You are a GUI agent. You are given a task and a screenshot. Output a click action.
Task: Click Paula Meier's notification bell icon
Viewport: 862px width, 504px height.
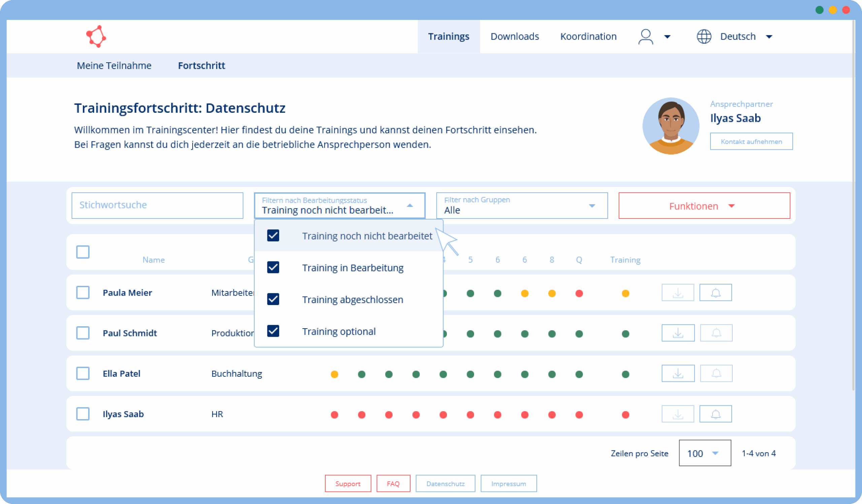[715, 293]
